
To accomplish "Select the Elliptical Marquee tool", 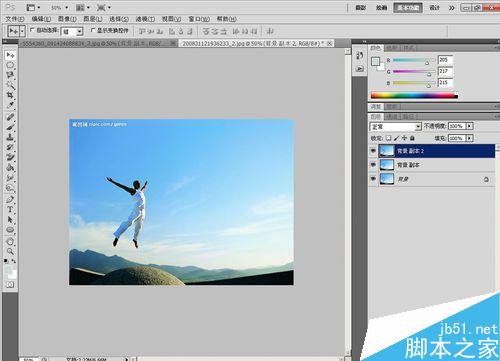I will (10, 65).
